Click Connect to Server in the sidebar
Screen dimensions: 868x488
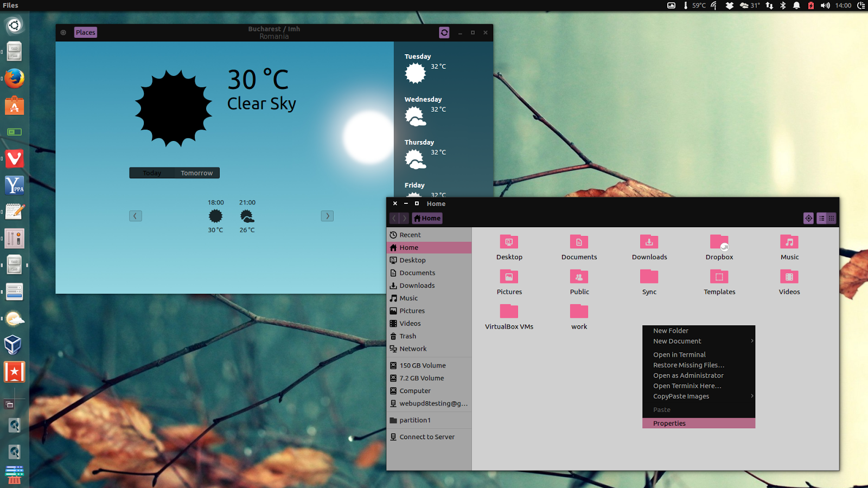(426, 436)
